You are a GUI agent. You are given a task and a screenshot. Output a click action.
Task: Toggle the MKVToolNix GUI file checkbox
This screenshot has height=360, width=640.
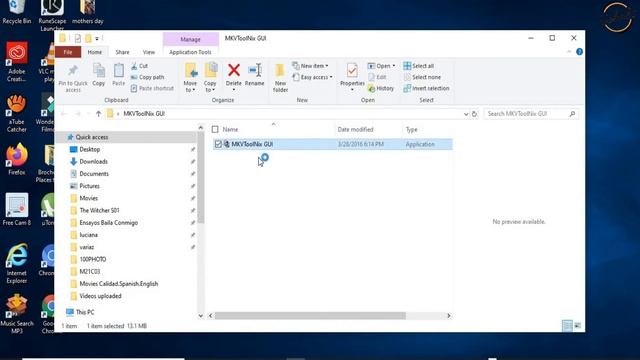(x=218, y=144)
